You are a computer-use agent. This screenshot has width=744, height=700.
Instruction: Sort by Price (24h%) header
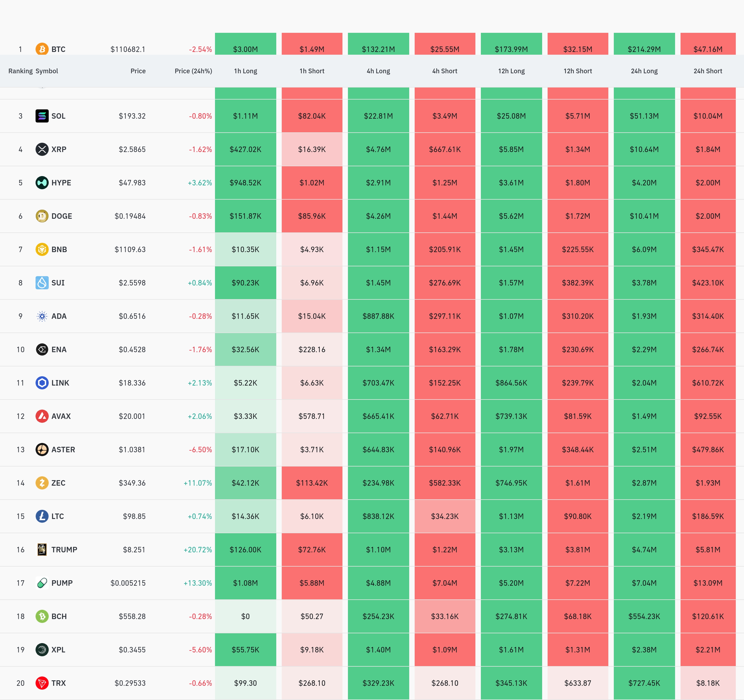coord(193,71)
